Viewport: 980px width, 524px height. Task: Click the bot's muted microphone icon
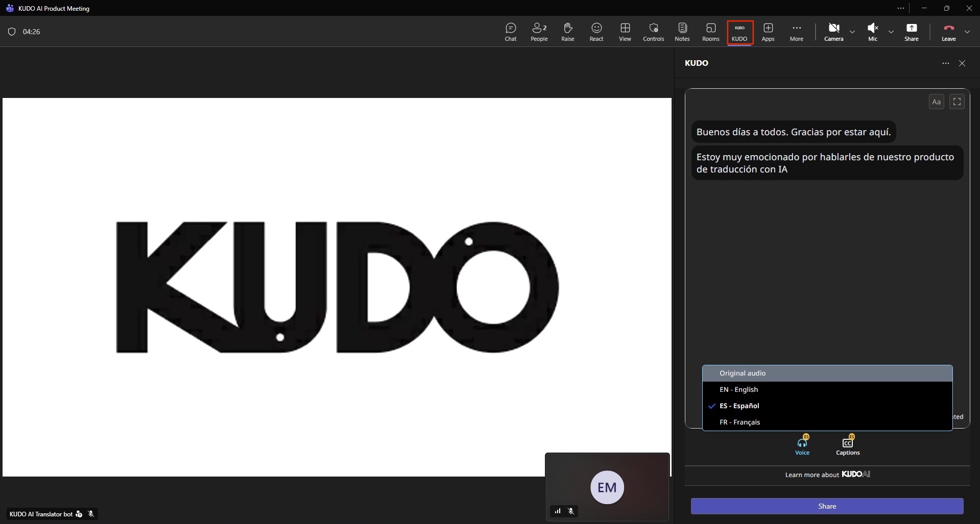pyautogui.click(x=91, y=514)
